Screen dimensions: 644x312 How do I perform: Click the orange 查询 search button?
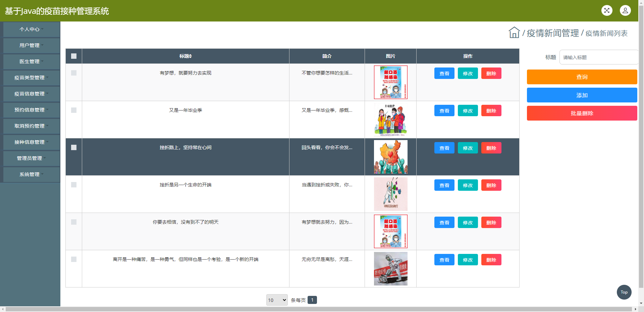click(x=582, y=77)
